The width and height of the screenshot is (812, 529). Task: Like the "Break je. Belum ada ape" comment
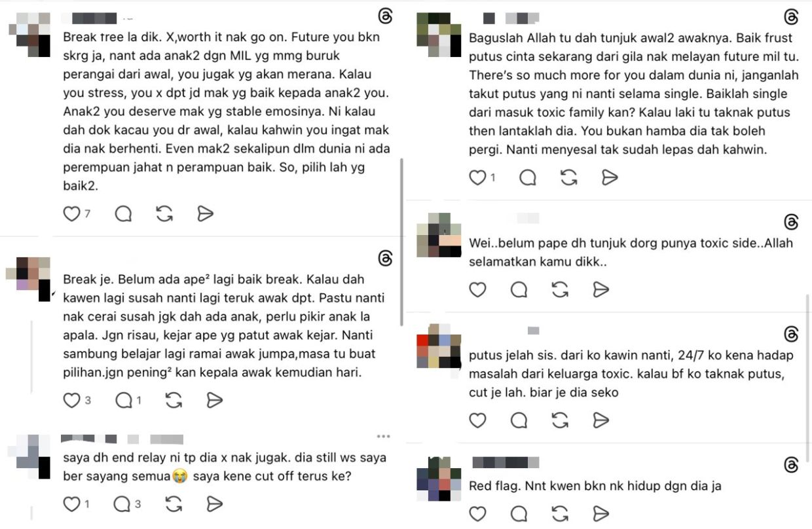(71, 400)
